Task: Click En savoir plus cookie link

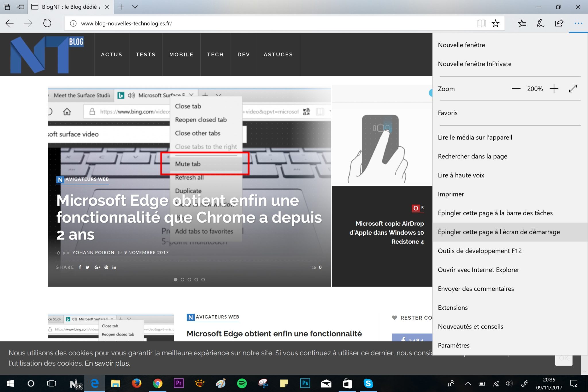Action: click(x=107, y=363)
